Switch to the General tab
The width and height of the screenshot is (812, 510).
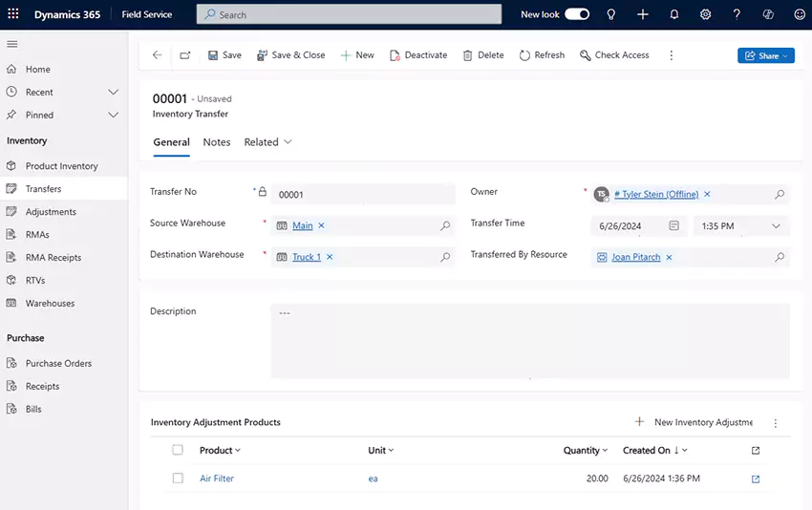click(x=171, y=142)
